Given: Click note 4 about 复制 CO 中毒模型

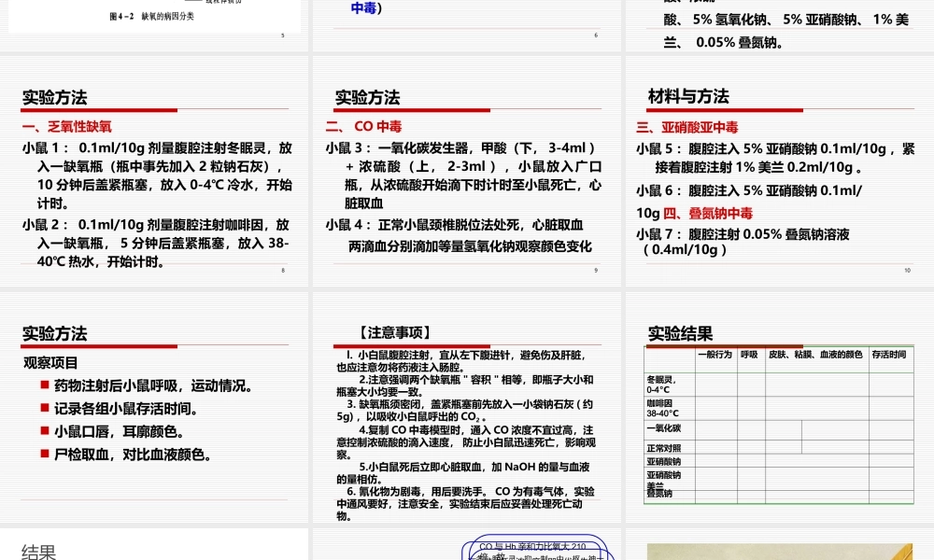Looking at the screenshot, I should coord(466,442).
